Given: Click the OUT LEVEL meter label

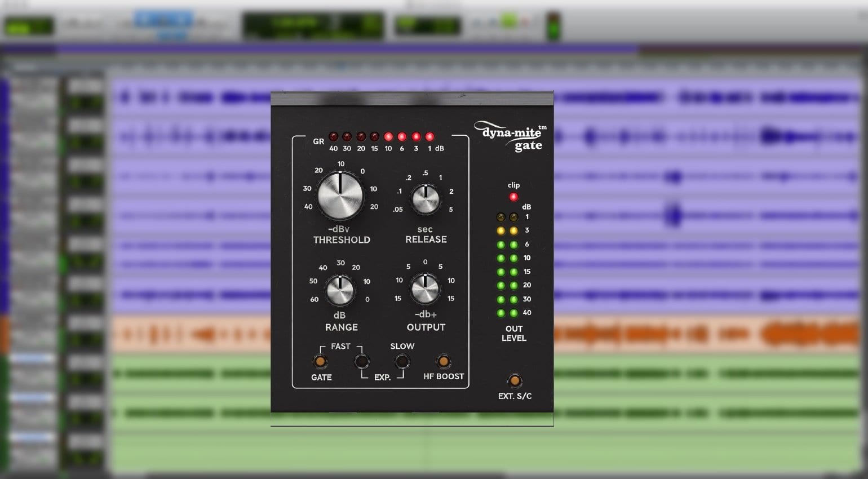Looking at the screenshot, I should point(513,333).
